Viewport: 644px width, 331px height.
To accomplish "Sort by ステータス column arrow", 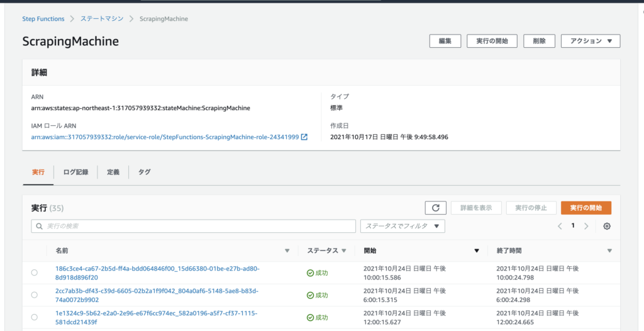I will pyautogui.click(x=344, y=251).
